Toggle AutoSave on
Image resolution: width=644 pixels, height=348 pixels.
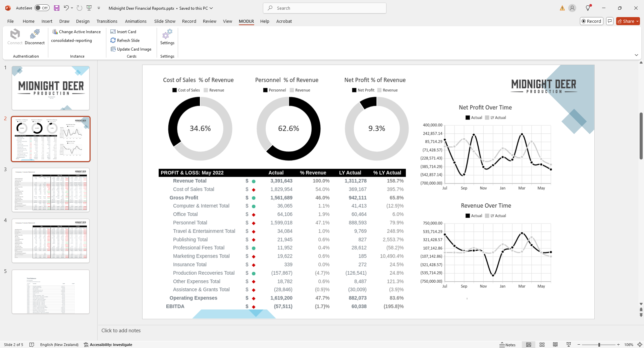pyautogui.click(x=42, y=8)
